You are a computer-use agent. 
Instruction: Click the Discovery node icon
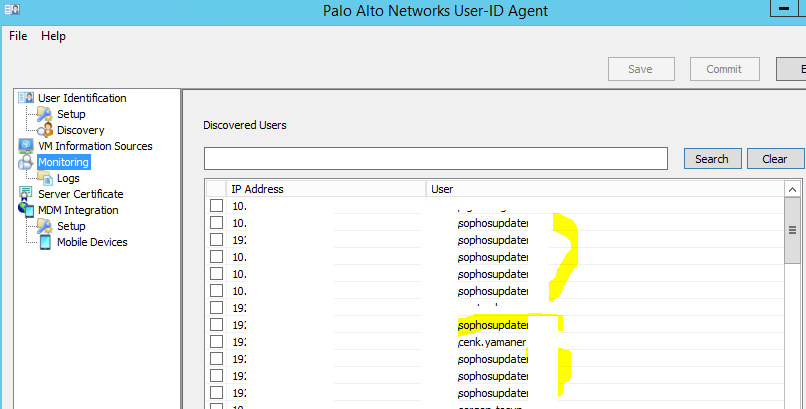45,130
